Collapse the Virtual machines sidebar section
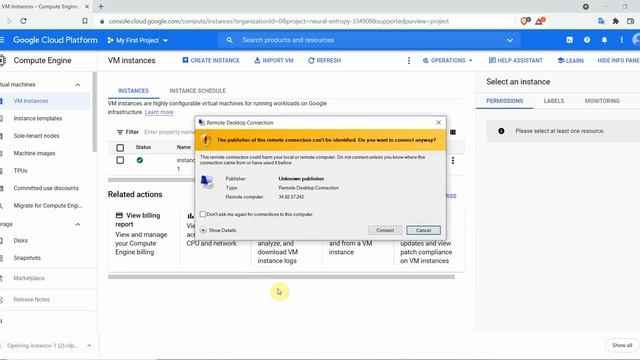Screen dimensions: 640x360 78,84
